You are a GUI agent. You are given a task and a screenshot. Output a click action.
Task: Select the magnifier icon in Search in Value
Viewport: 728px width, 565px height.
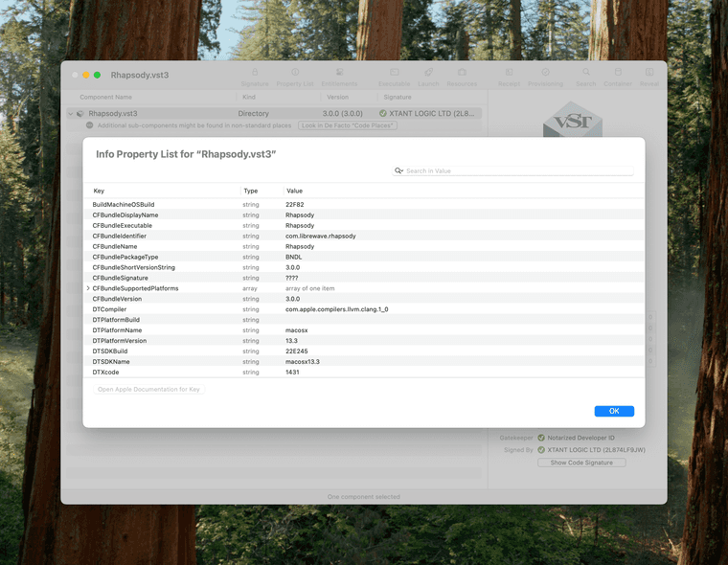tap(398, 170)
